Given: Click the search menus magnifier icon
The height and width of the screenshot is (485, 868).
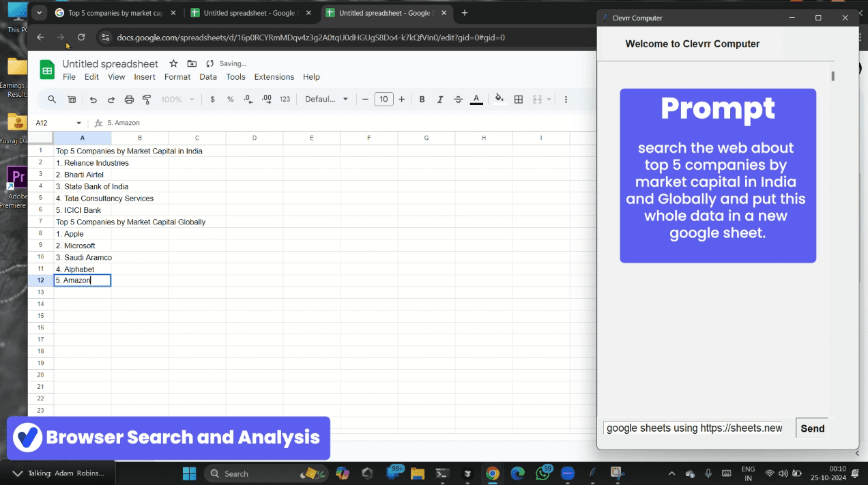Looking at the screenshot, I should pos(52,100).
